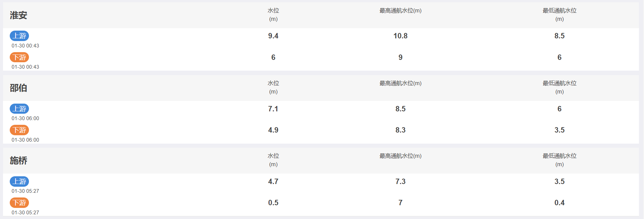Image resolution: width=644 pixels, height=219 pixels.
Task: Click 淮安 max navigable level 10.8
Action: [400, 36]
